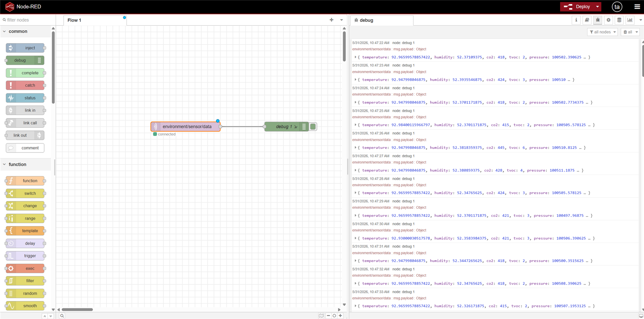Select the inject node in palette

(x=25, y=48)
